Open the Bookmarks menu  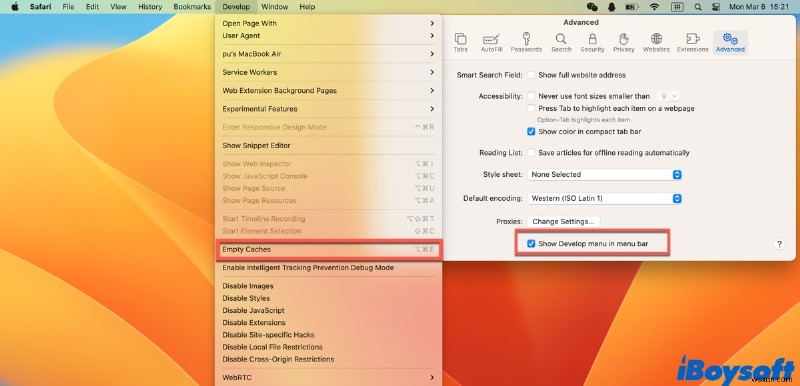tap(192, 7)
